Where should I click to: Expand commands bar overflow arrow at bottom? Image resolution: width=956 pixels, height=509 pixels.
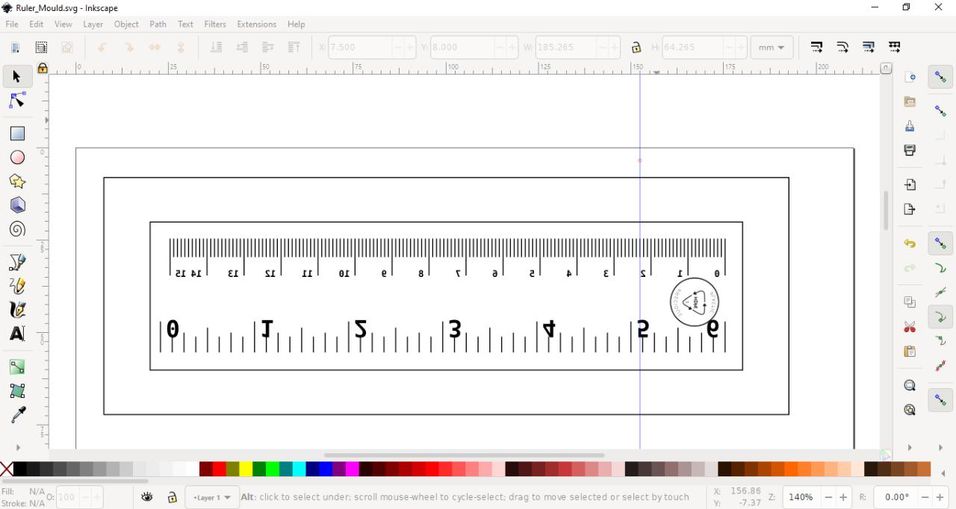[910, 447]
